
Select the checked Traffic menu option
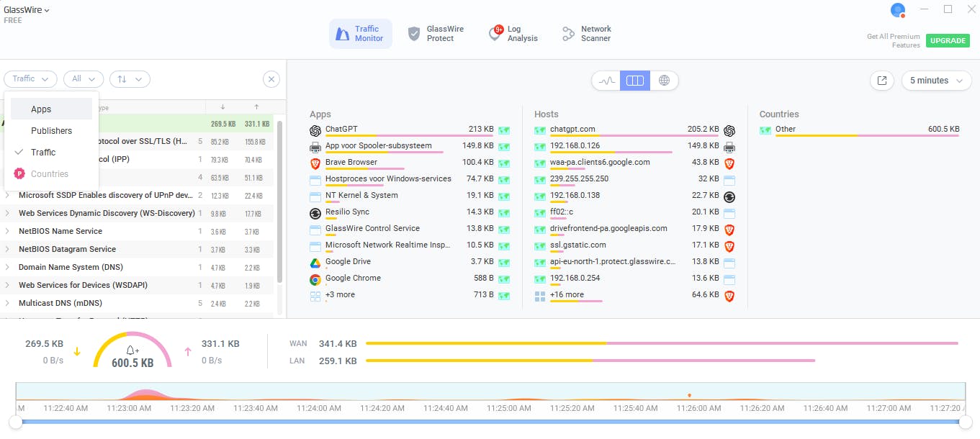click(51, 153)
